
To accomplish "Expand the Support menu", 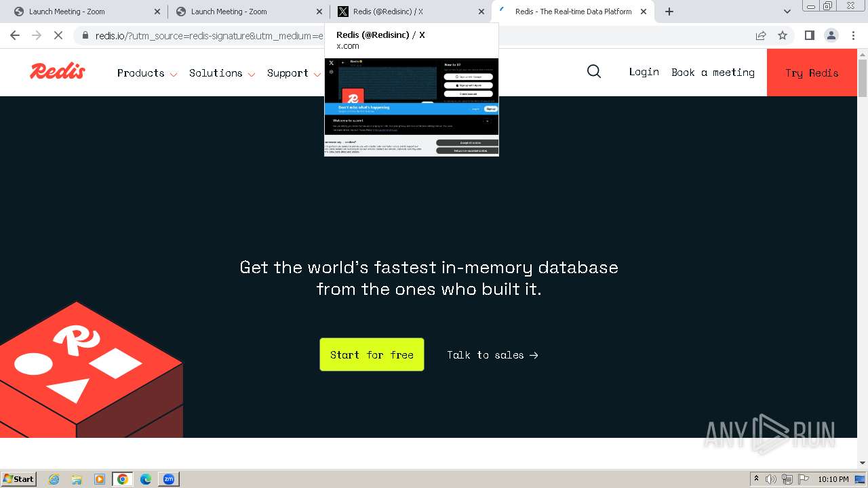I will click(294, 73).
